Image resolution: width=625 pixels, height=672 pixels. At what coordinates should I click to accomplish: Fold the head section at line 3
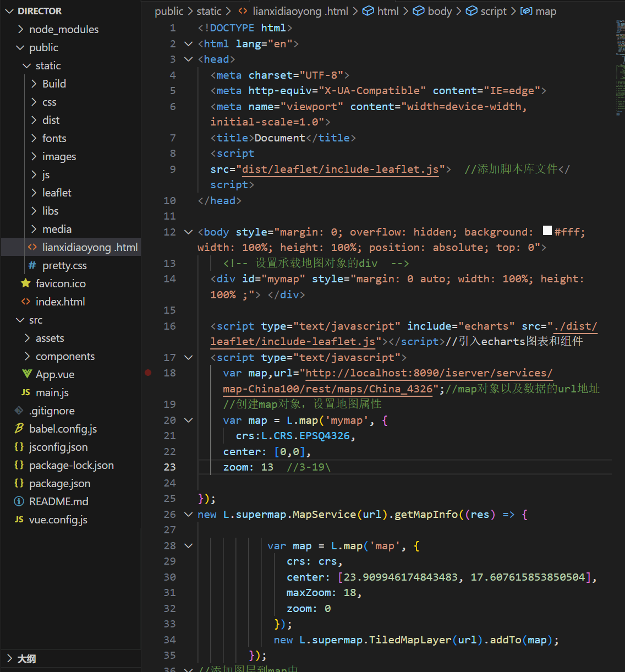[x=188, y=59]
